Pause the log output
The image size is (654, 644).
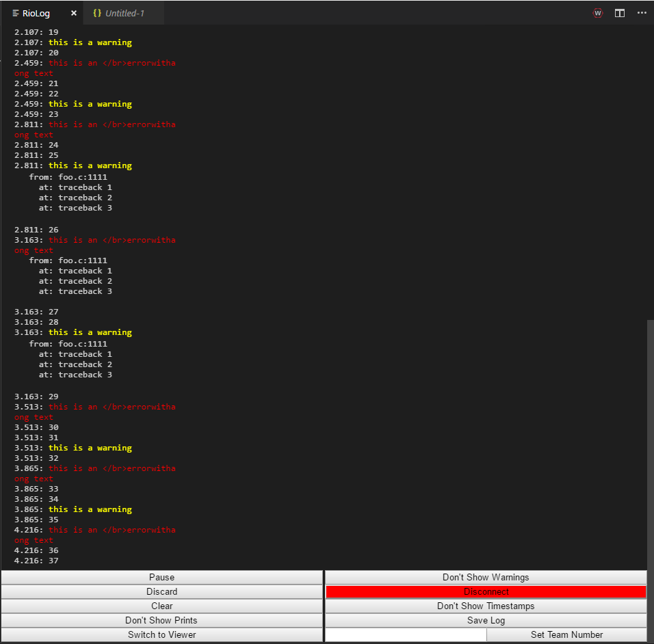pyautogui.click(x=162, y=577)
